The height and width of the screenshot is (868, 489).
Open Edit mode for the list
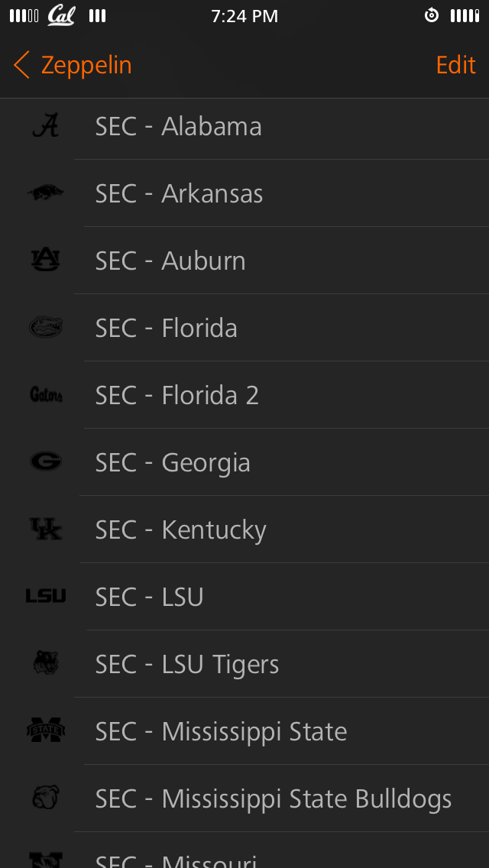(456, 65)
